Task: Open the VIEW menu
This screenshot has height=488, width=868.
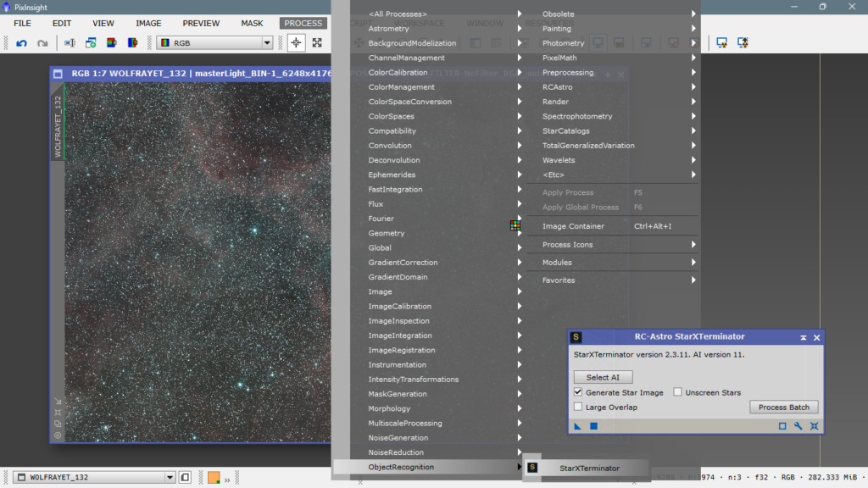Action: point(103,23)
